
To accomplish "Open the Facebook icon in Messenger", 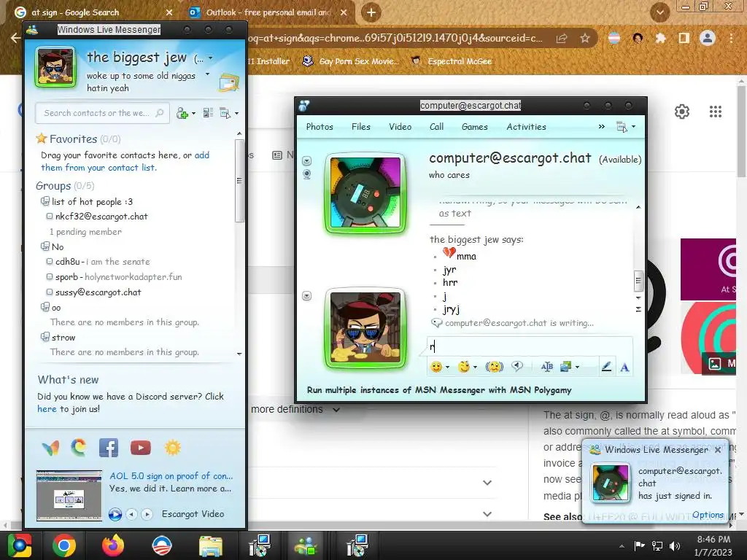I will 109,448.
